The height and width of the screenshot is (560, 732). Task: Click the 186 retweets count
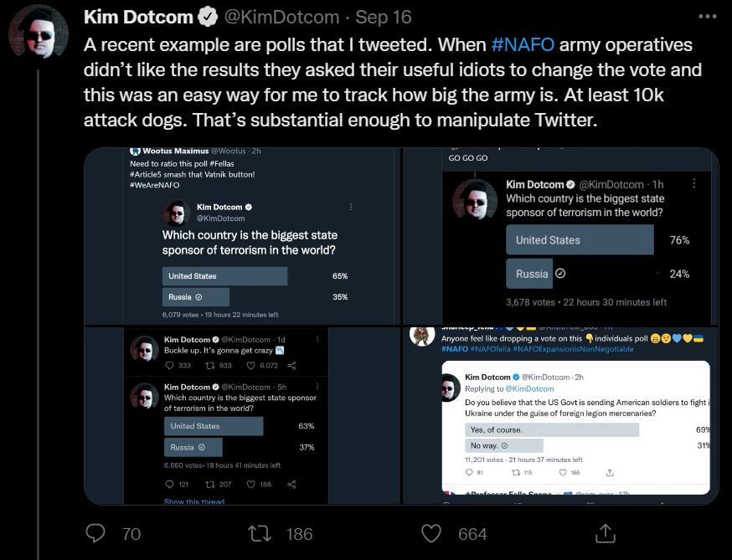point(299,534)
